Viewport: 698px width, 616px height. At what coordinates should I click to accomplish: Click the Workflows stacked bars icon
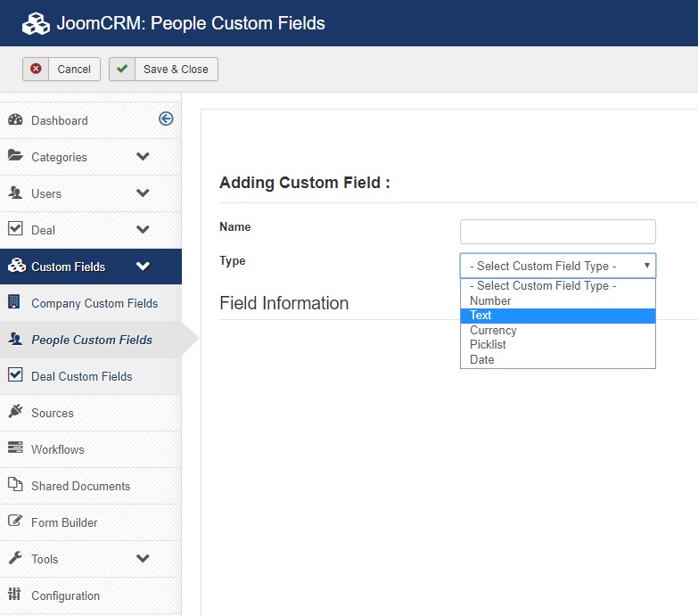[15, 448]
